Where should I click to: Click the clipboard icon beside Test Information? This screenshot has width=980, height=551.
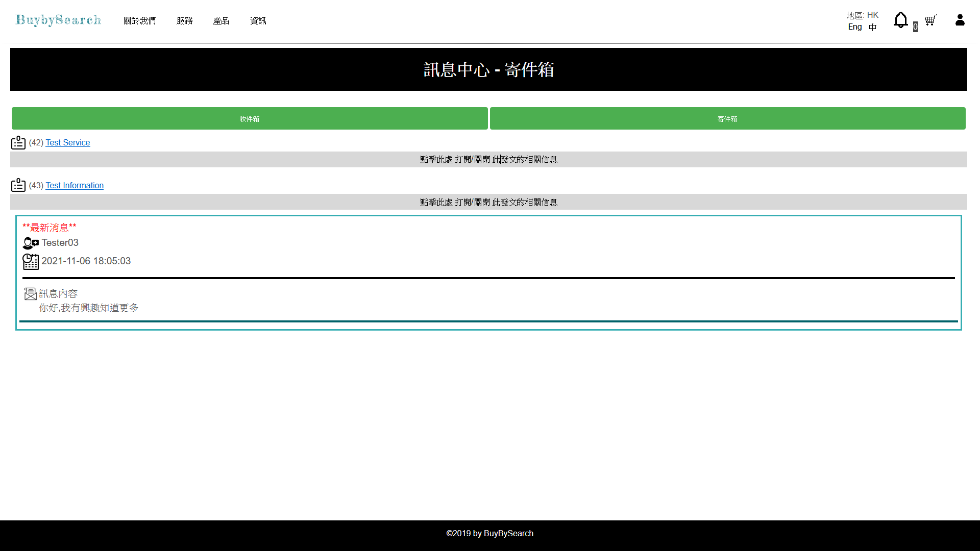pos(18,185)
